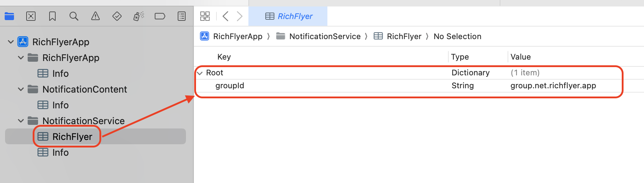
Task: Select the NotificationService folder
Action: click(76, 121)
